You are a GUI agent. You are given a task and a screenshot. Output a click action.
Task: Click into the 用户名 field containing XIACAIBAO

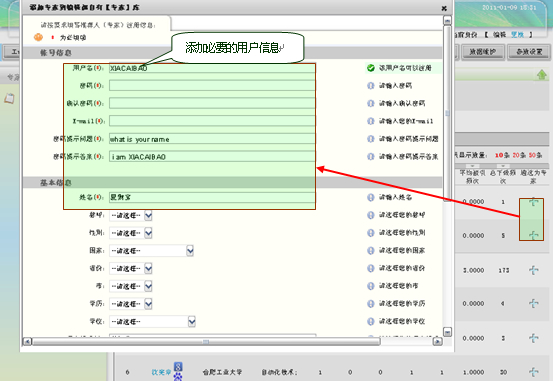(x=212, y=68)
